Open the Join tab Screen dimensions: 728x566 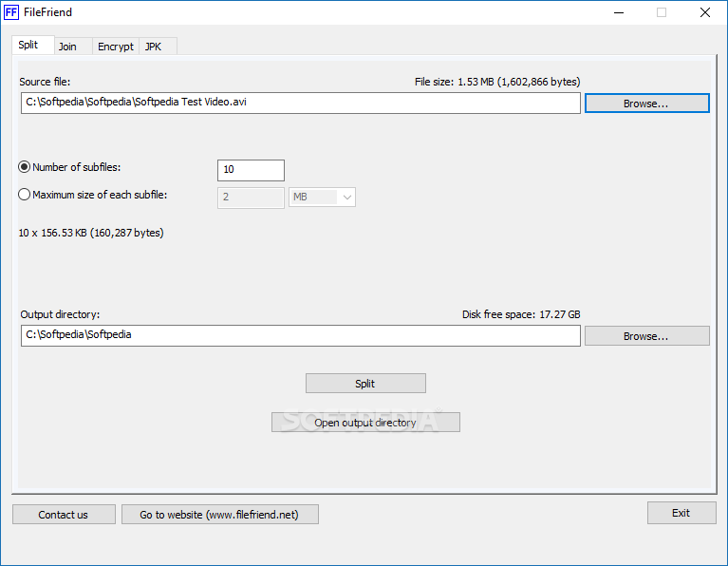(73, 47)
